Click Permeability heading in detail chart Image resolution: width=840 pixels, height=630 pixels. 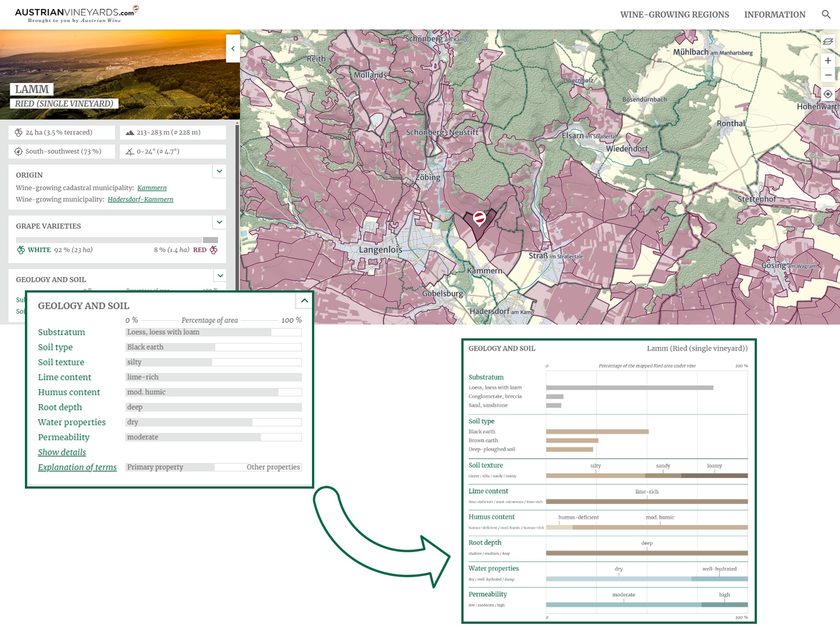pos(488,594)
